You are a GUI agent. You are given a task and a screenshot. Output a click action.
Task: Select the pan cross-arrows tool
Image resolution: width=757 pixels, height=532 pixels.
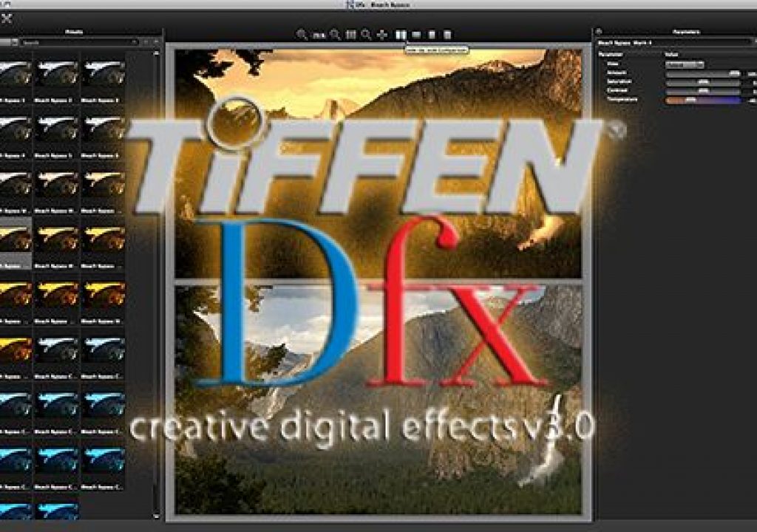(382, 35)
